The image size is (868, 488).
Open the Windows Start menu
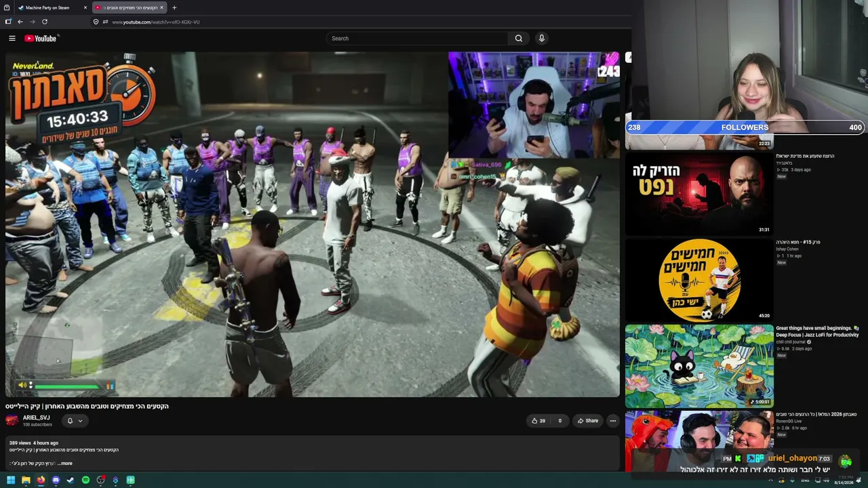tap(11, 481)
